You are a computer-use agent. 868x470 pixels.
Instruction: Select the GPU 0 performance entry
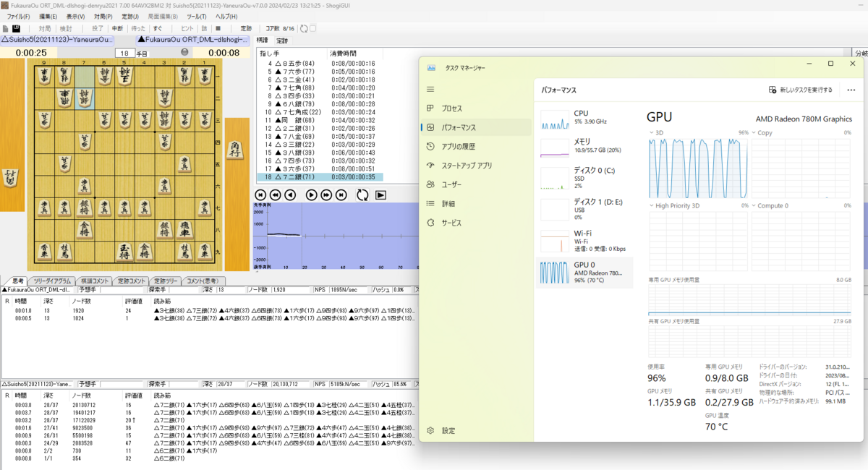pyautogui.click(x=584, y=273)
